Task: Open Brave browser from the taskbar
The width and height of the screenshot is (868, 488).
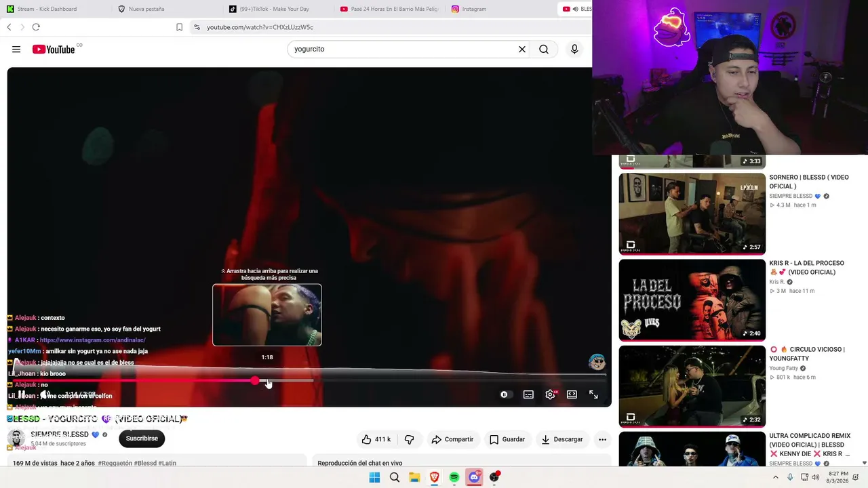Action: point(434,477)
